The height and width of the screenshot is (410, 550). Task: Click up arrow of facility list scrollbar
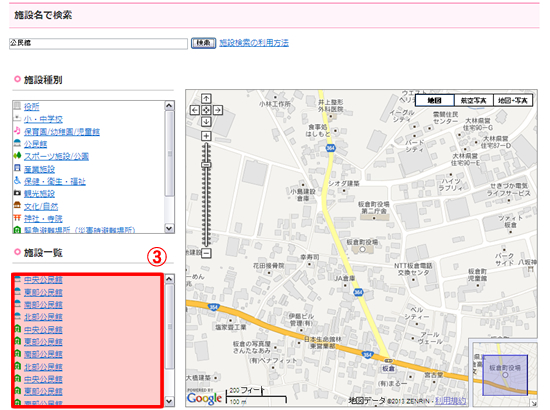(x=169, y=279)
